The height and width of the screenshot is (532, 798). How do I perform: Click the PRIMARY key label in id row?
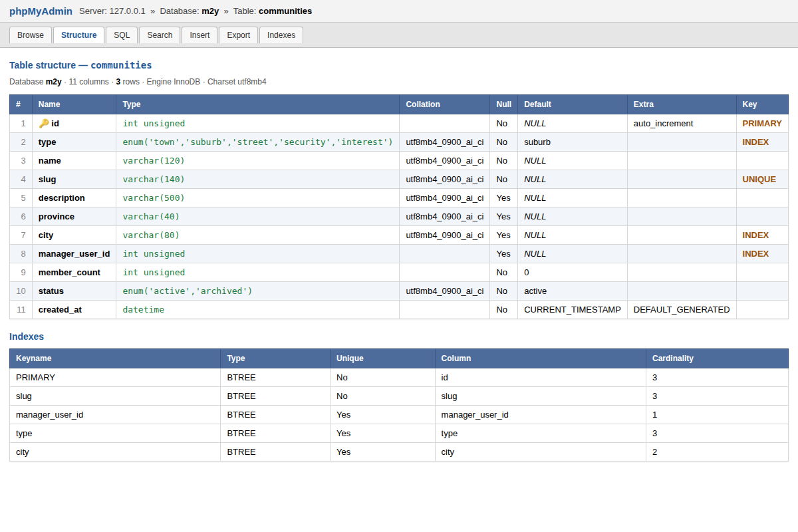click(x=762, y=123)
